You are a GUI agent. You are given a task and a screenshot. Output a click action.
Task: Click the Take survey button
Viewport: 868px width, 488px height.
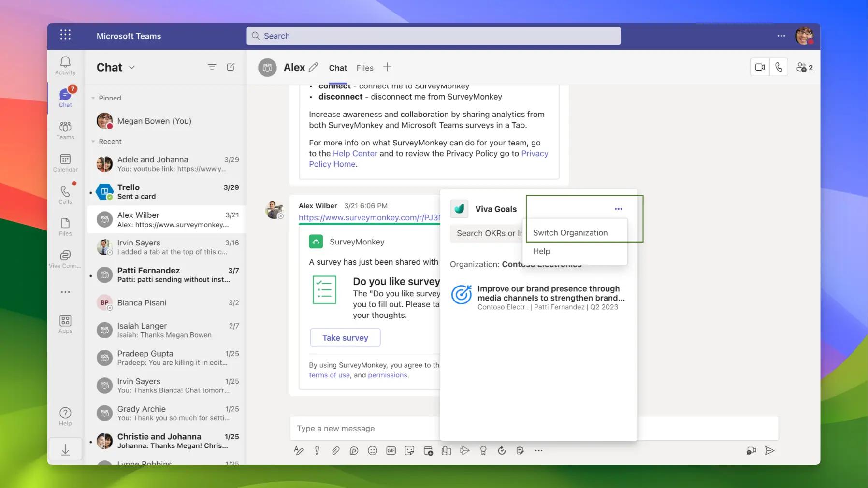tap(345, 337)
